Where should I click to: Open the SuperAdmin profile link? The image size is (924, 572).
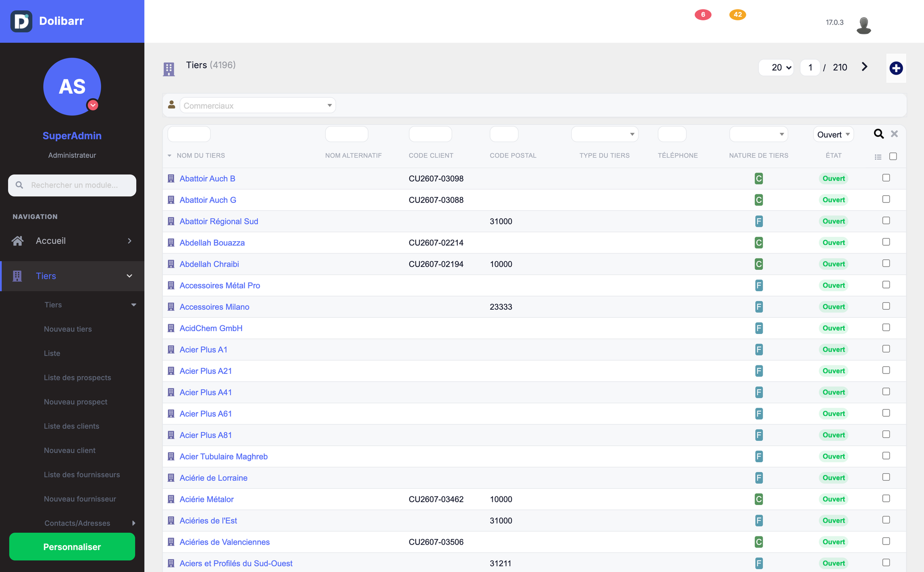pyautogui.click(x=72, y=135)
